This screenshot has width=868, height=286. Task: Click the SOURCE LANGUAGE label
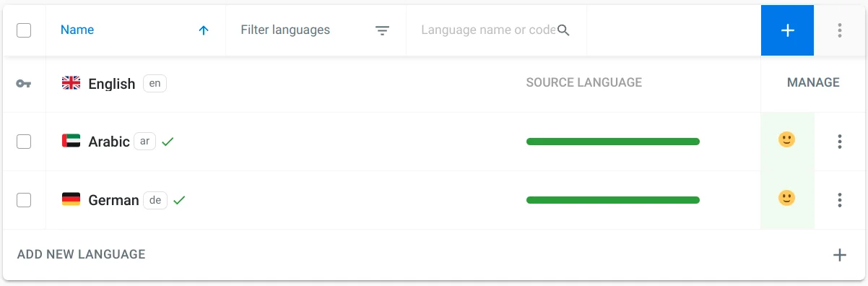(x=584, y=82)
